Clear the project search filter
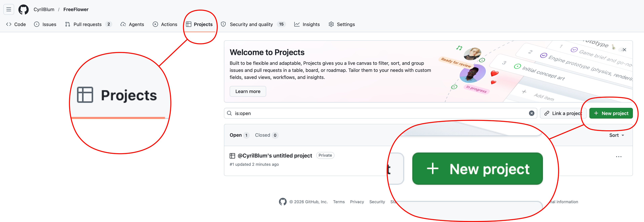The height and width of the screenshot is (222, 644). [x=532, y=113]
